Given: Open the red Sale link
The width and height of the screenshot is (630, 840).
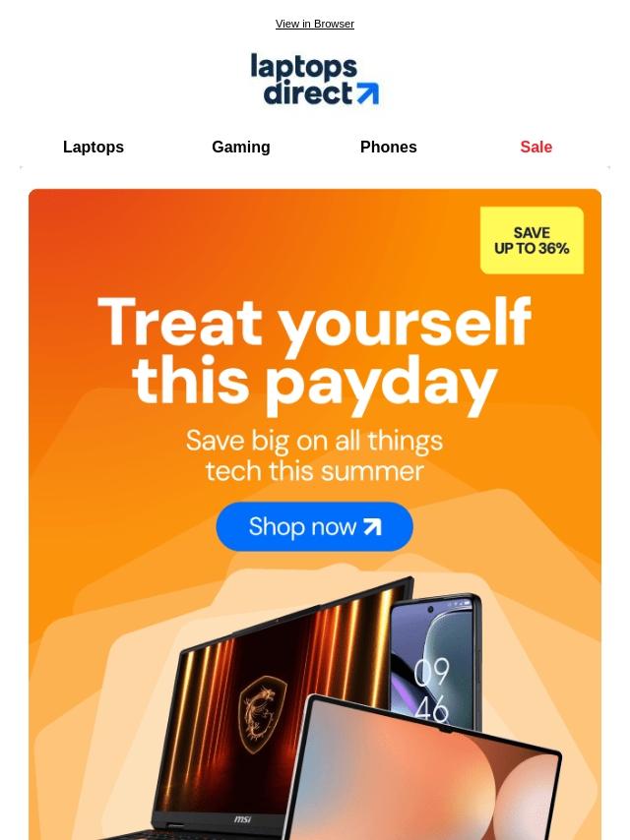Looking at the screenshot, I should click(x=536, y=147).
